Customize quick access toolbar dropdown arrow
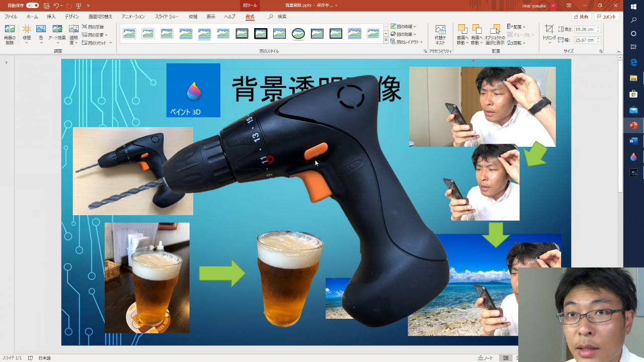The width and height of the screenshot is (644, 362). pyautogui.click(x=89, y=6)
